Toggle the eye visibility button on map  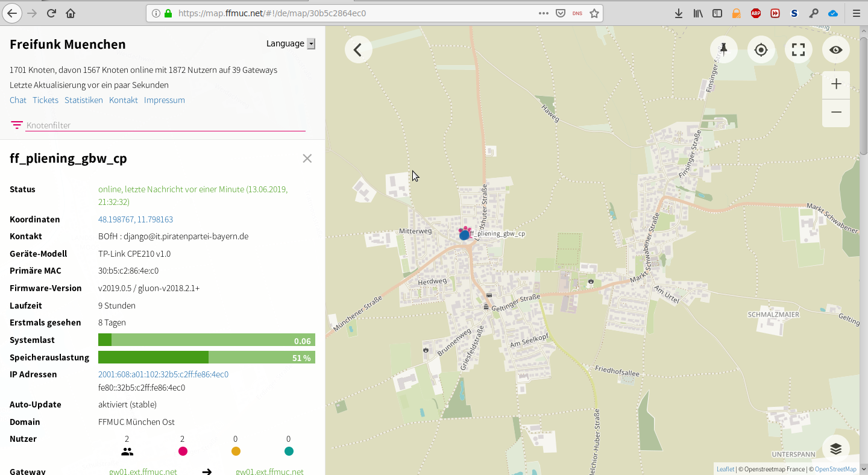(836, 49)
